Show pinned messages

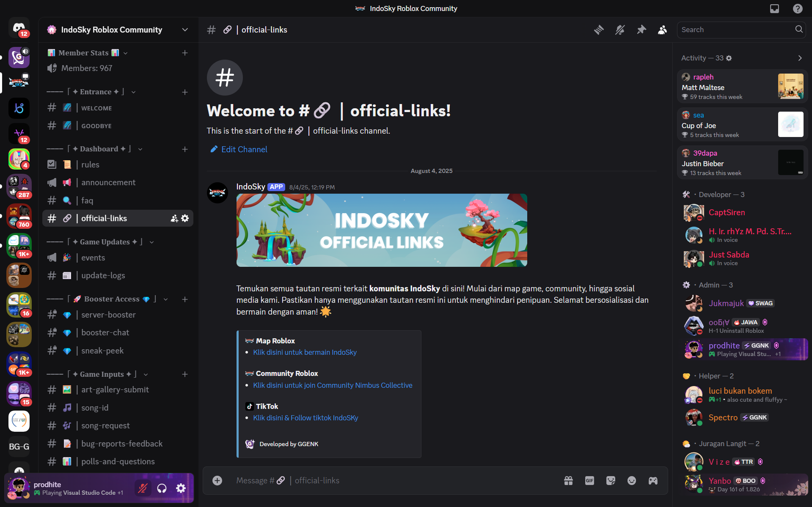641,30
